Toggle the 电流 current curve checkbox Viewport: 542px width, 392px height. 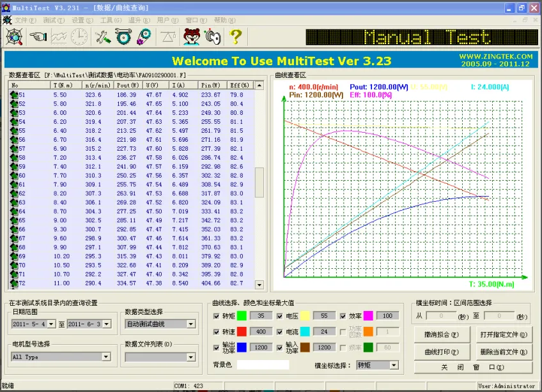(x=280, y=332)
